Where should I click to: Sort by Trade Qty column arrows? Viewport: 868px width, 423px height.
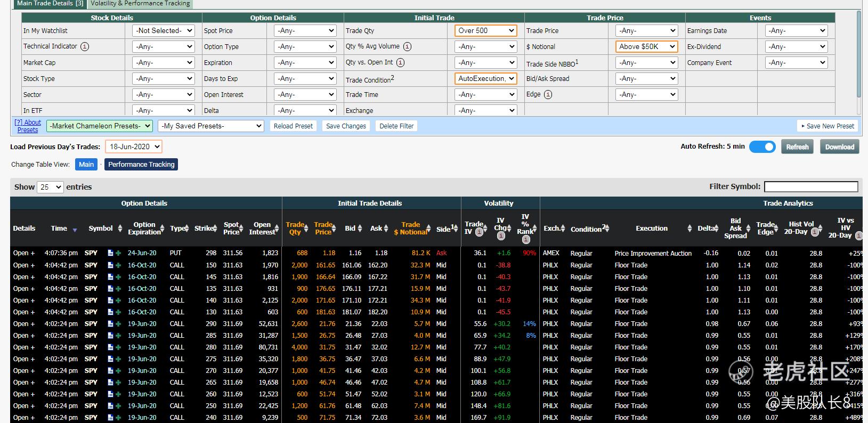306,229
